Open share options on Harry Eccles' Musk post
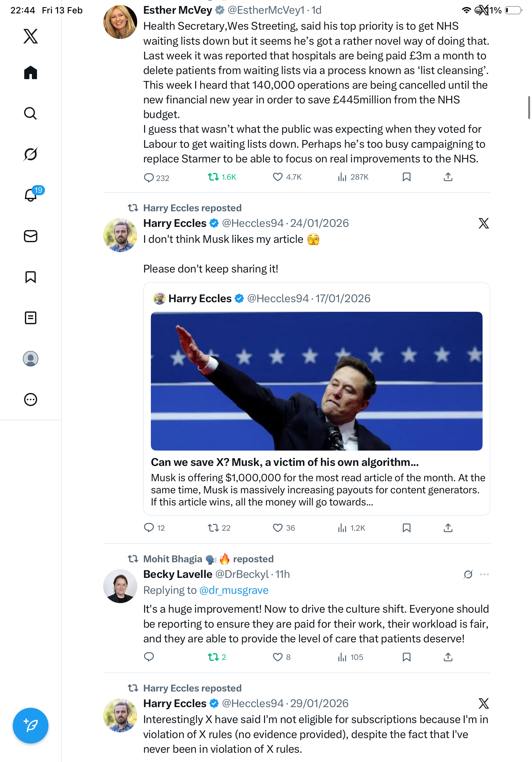The height and width of the screenshot is (762, 532). [x=448, y=528]
